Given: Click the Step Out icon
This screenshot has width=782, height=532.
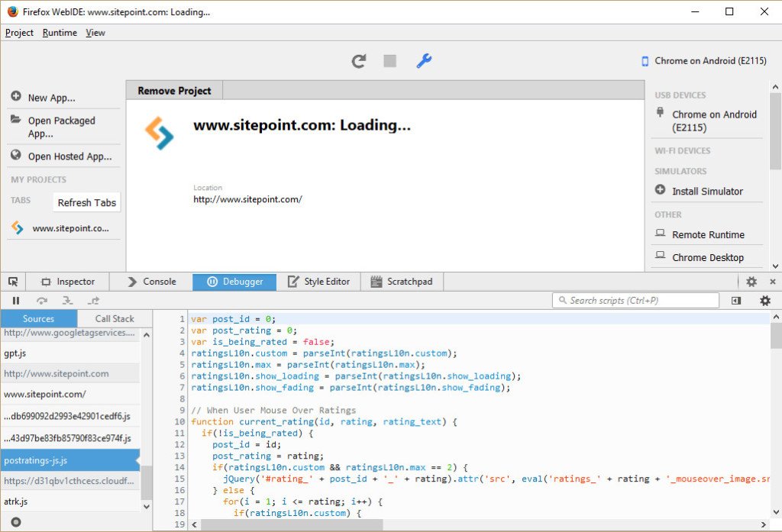Looking at the screenshot, I should tap(93, 301).
